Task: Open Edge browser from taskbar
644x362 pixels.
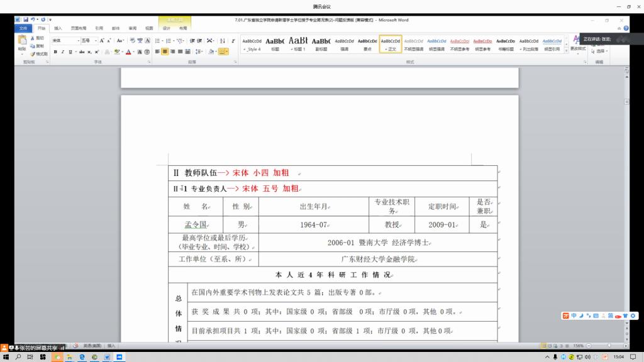Action: [x=82, y=357]
